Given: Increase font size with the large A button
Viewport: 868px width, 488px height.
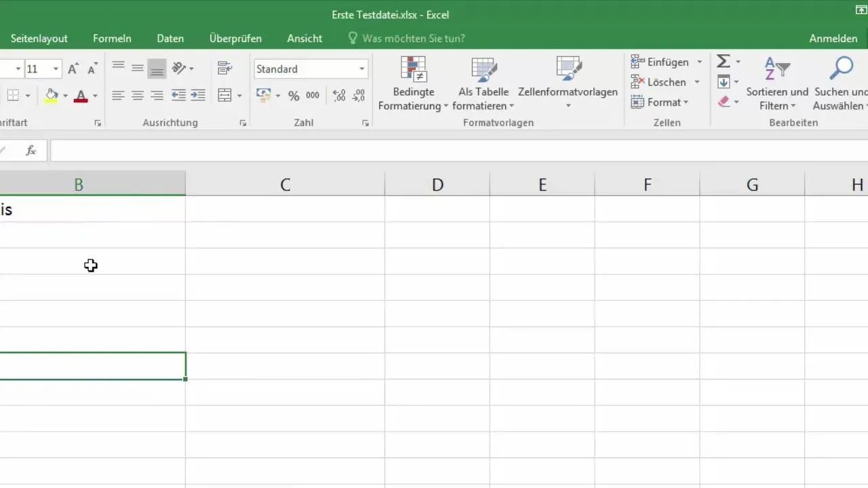Looking at the screenshot, I should coord(73,68).
